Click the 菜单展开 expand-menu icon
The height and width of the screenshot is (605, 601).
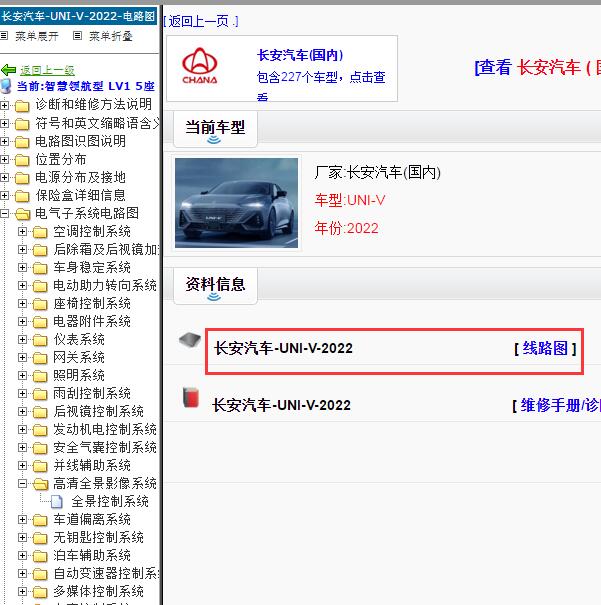(4, 36)
